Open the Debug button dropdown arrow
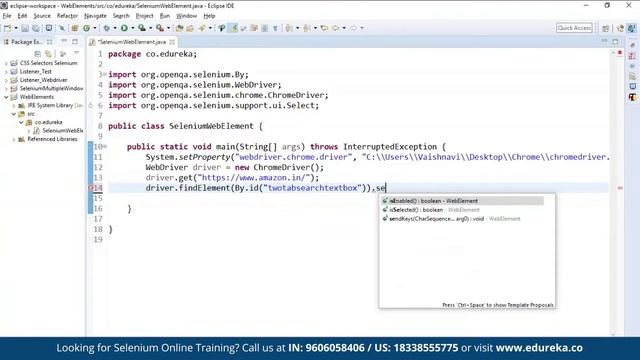Screen dimensions: 640x360 click(115, 28)
